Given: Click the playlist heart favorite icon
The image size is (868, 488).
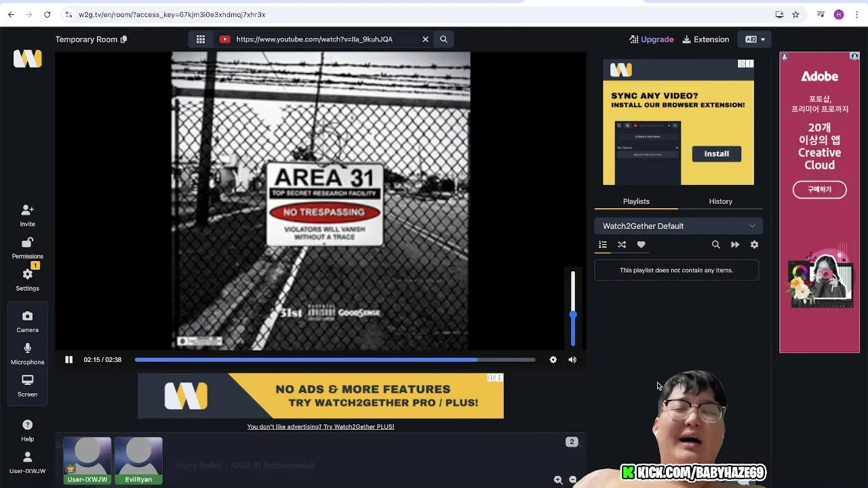Looking at the screenshot, I should [x=641, y=245].
